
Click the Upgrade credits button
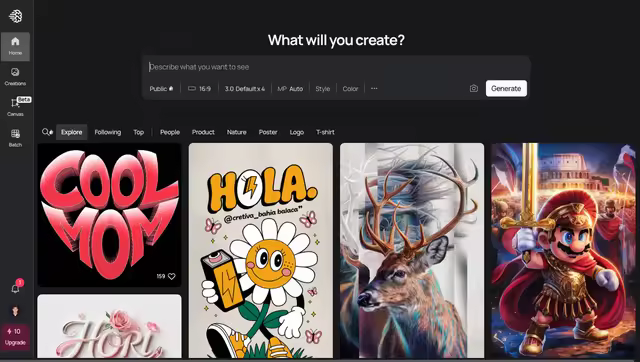click(x=15, y=337)
